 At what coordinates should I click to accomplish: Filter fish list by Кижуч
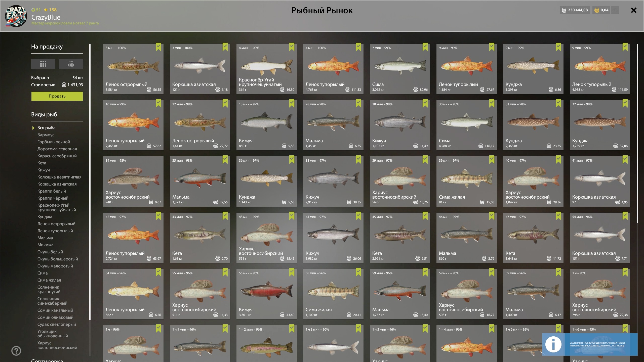pyautogui.click(x=44, y=170)
